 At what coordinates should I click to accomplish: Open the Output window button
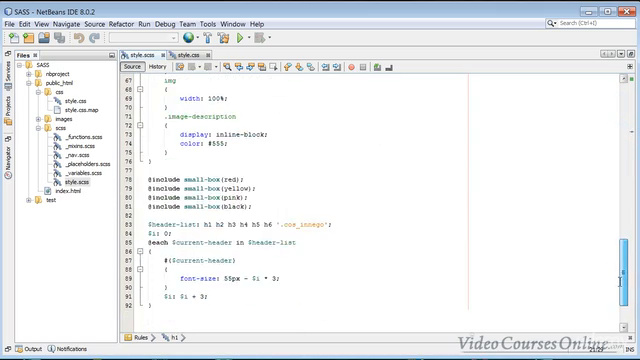point(29,349)
